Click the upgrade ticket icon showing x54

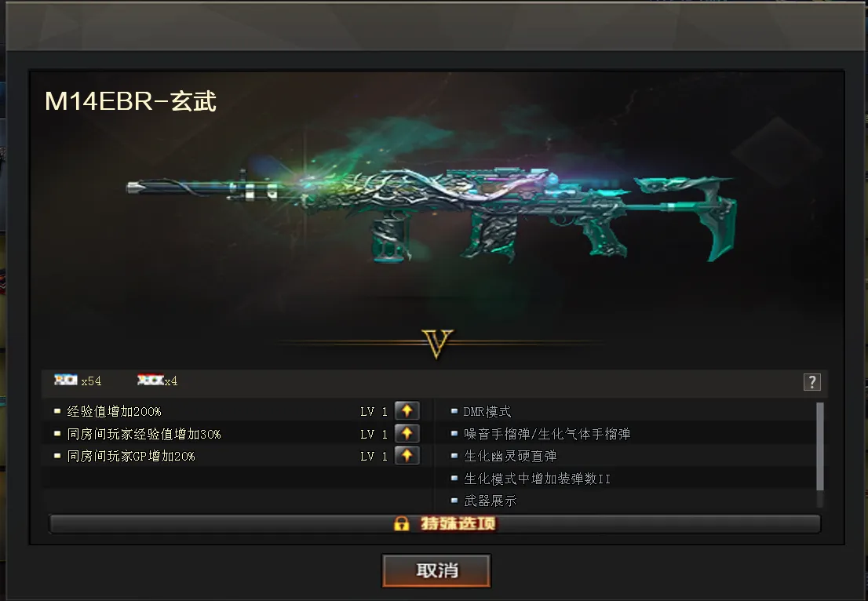click(65, 380)
